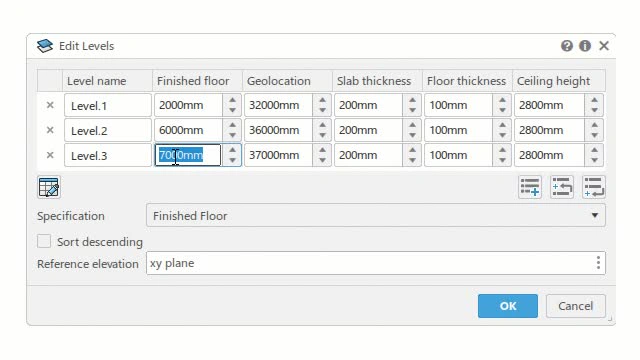Click the add level row icon
This screenshot has height=360, width=640.
[x=530, y=187]
